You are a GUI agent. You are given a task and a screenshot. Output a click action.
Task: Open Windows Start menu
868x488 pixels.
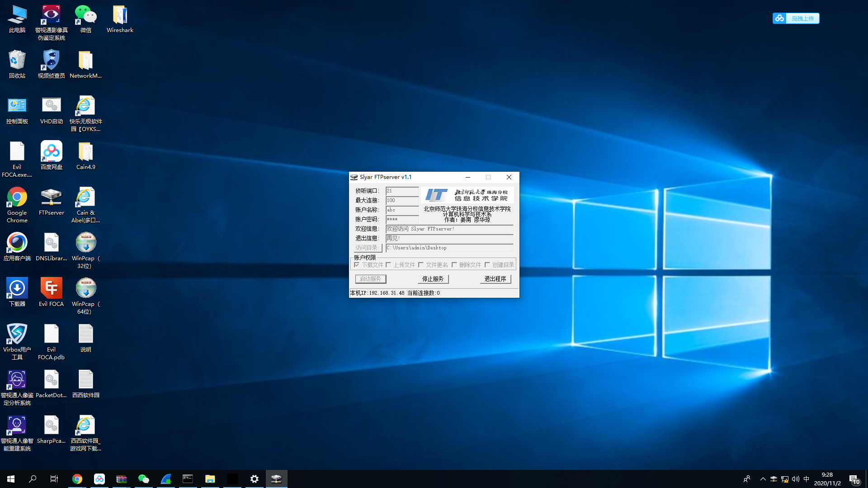[x=11, y=479]
